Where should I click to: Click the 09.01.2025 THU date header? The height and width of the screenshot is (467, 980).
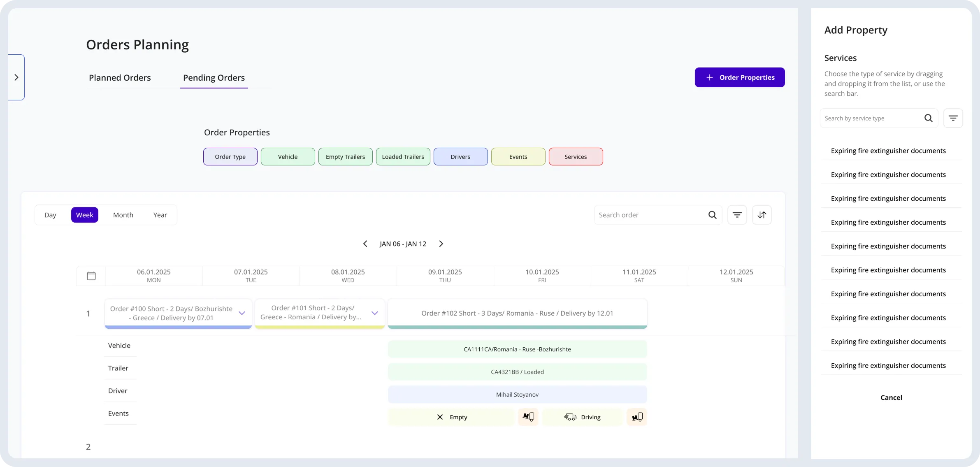[x=445, y=276]
